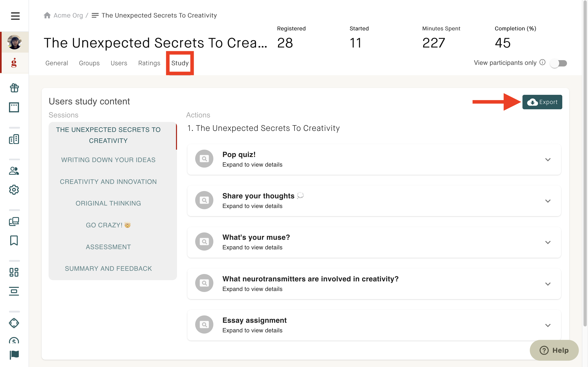
Task: Click the bookmark sidebar icon
Action: coord(14,241)
